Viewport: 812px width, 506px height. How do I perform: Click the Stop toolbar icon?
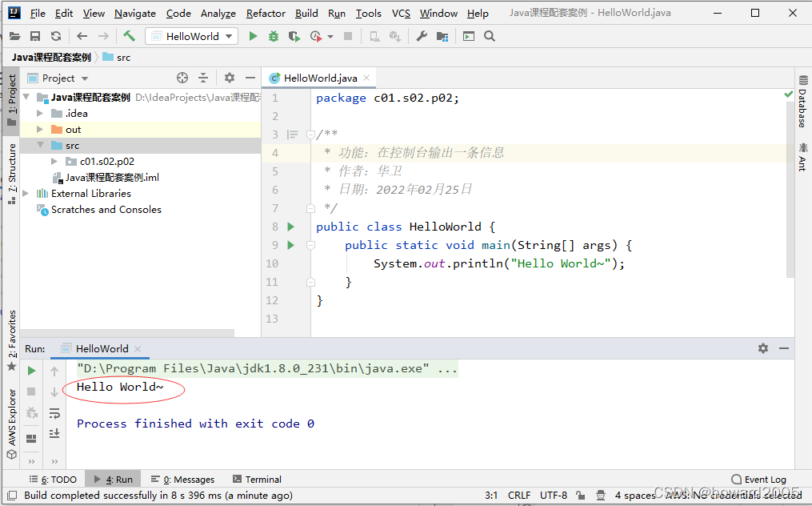tap(348, 36)
